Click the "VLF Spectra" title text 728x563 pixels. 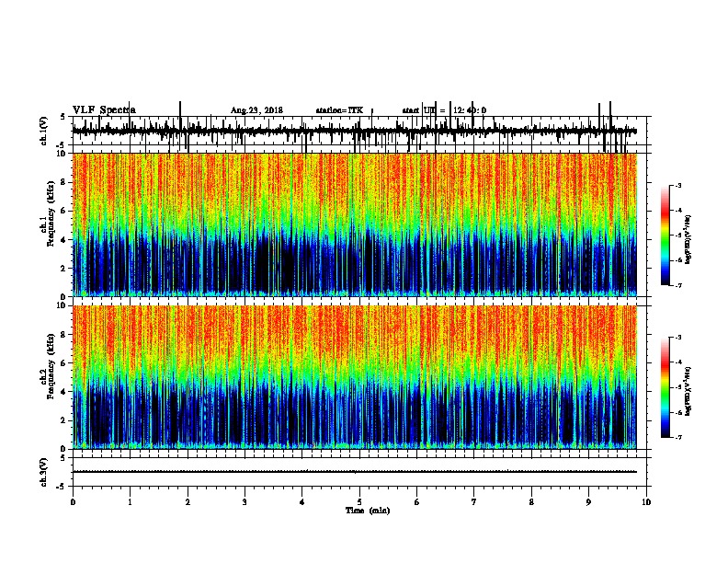coord(104,110)
